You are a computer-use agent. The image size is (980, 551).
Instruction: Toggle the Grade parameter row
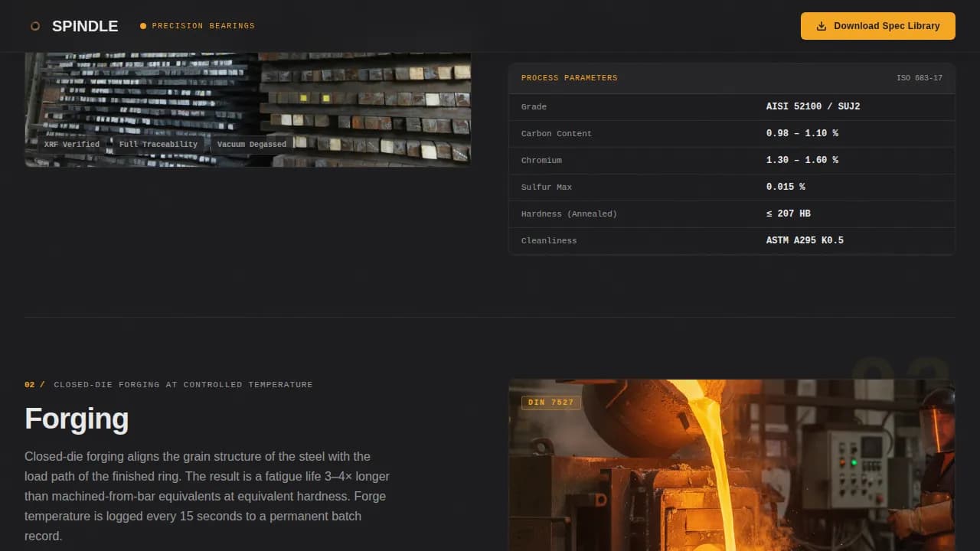pos(732,106)
